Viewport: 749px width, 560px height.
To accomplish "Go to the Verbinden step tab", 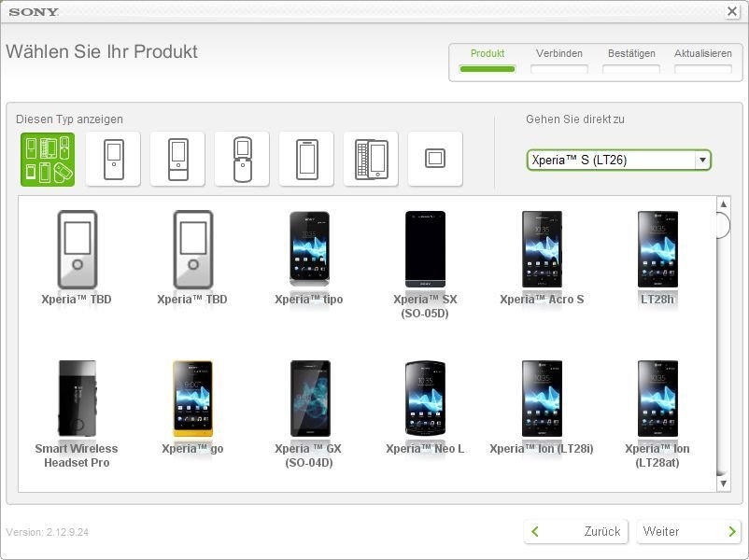I will pos(558,61).
